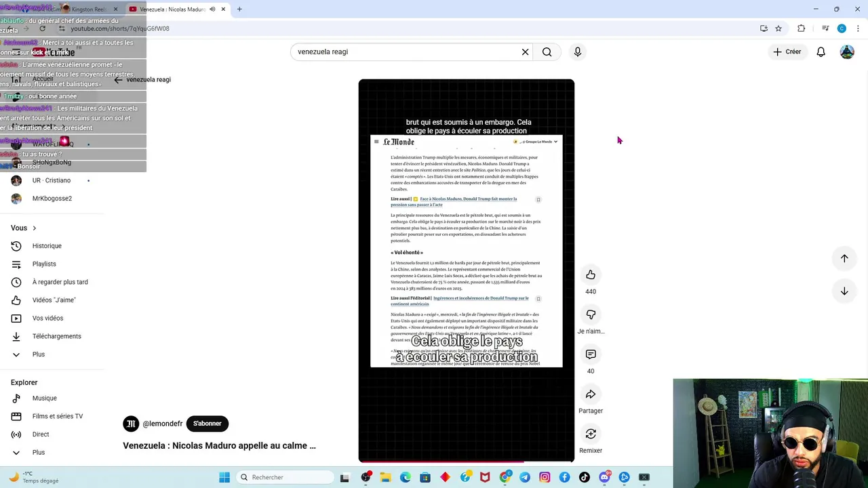Open Chrome media controls icon

[x=825, y=28]
